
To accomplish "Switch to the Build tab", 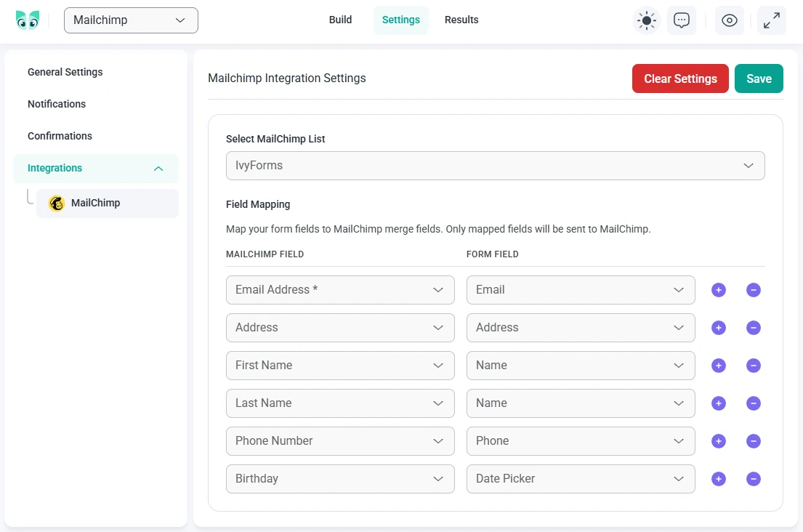I will [340, 20].
